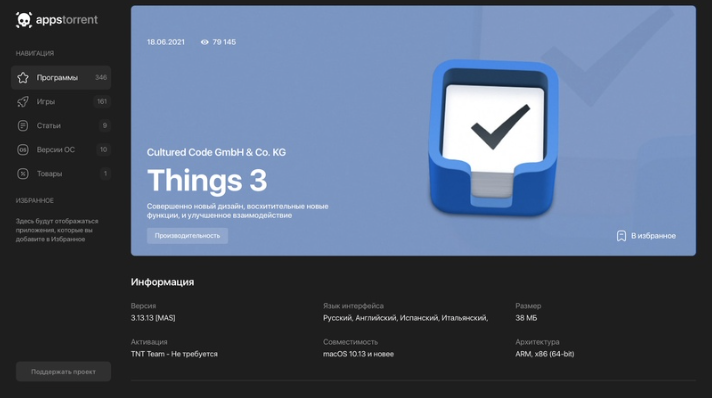
Task: Open the Статьи section
Action: [61, 126]
